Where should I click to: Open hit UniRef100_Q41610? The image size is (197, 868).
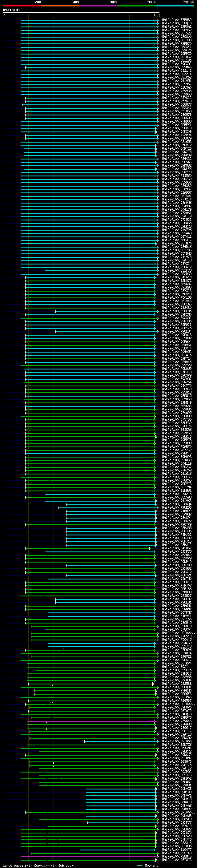pyautogui.click(x=177, y=277)
